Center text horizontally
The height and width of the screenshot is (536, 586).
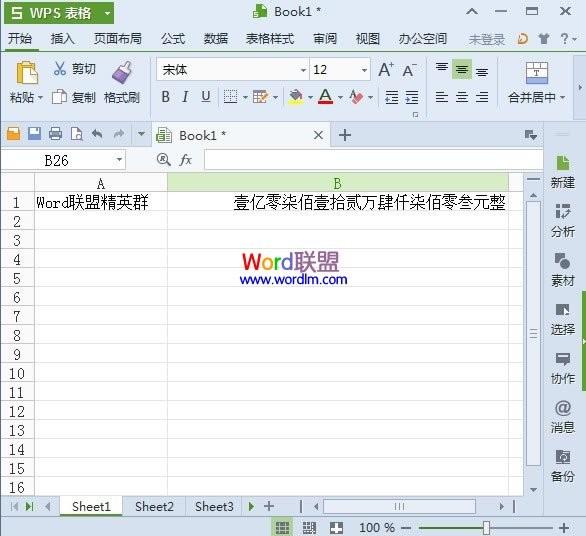[462, 97]
